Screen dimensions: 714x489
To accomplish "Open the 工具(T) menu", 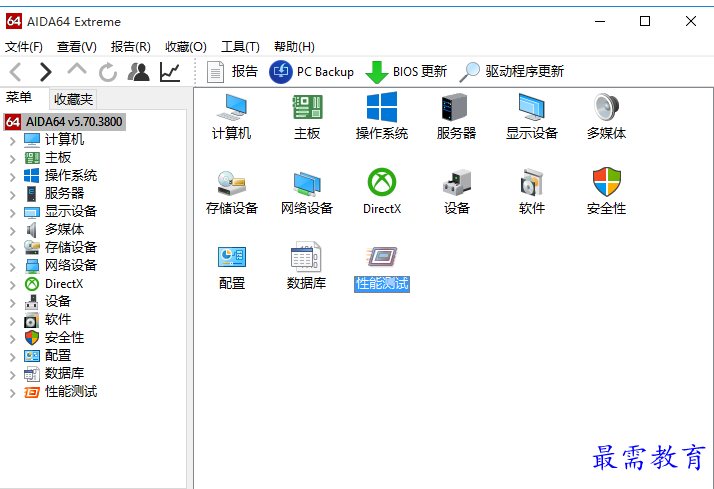I will (x=240, y=46).
